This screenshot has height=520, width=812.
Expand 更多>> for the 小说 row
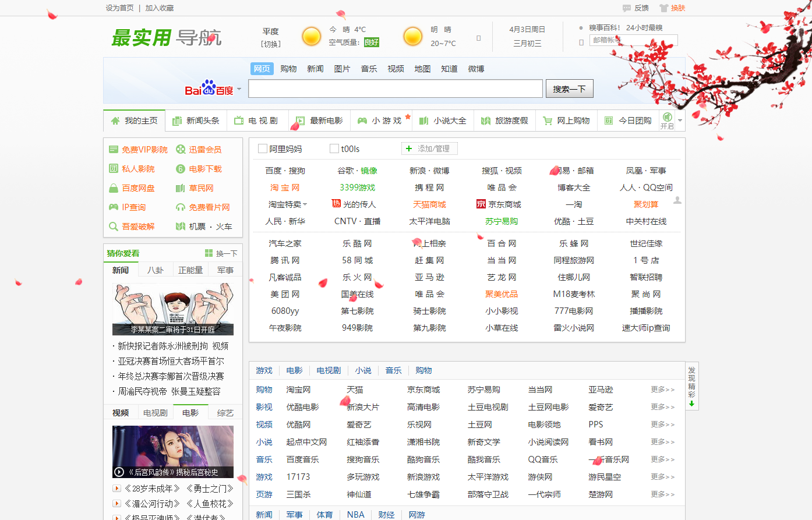pos(663,442)
